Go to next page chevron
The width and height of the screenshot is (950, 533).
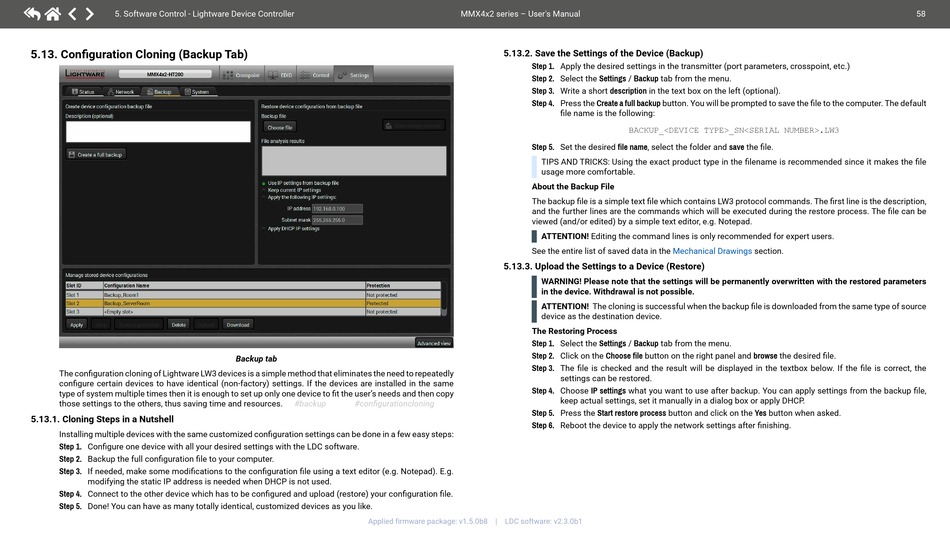click(x=90, y=13)
